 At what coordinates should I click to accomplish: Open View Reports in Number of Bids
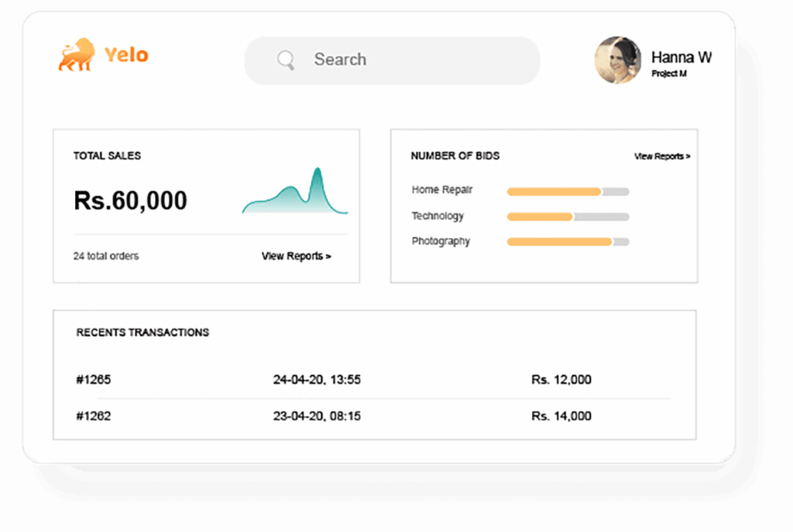tap(661, 156)
